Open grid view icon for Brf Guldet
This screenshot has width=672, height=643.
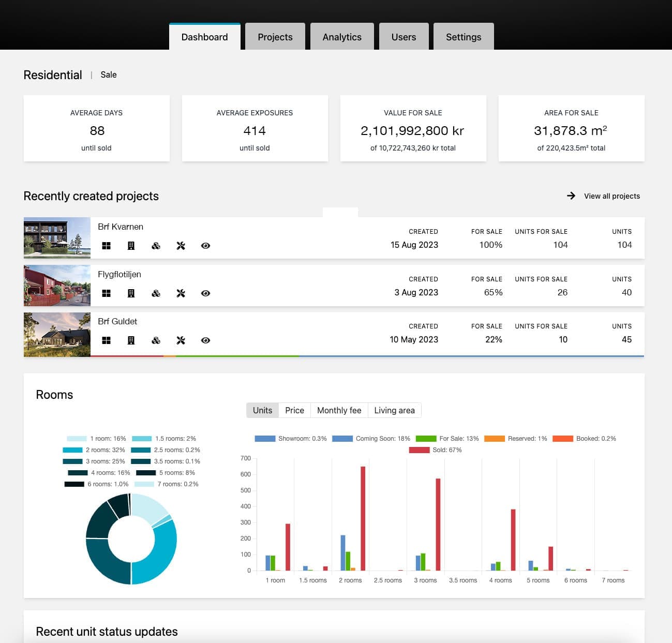107,340
